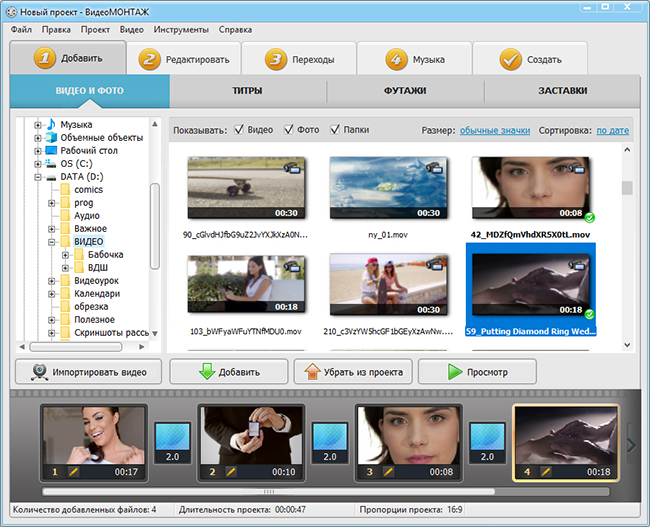
Task: Change sorting via 'по дате' link
Action: [613, 131]
